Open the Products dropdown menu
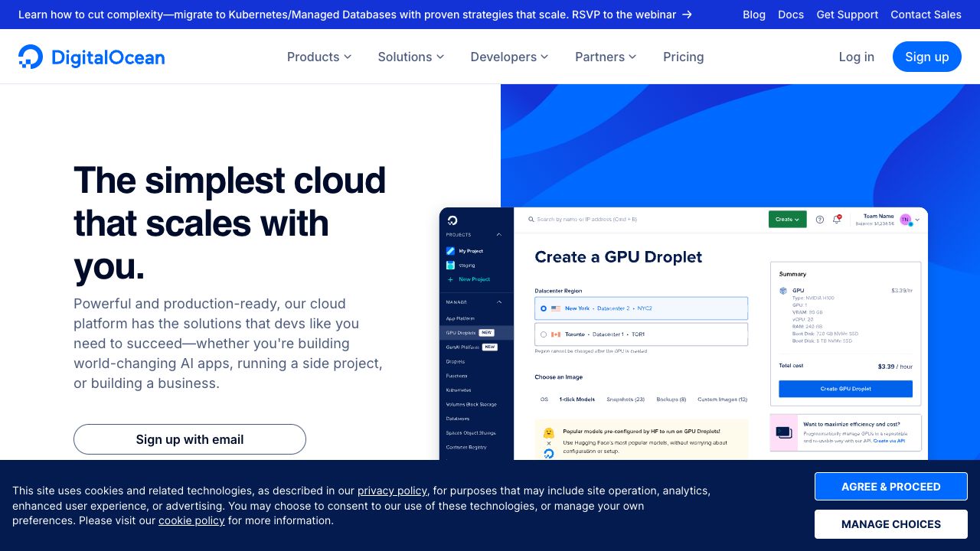The image size is (980, 551). 318,57
